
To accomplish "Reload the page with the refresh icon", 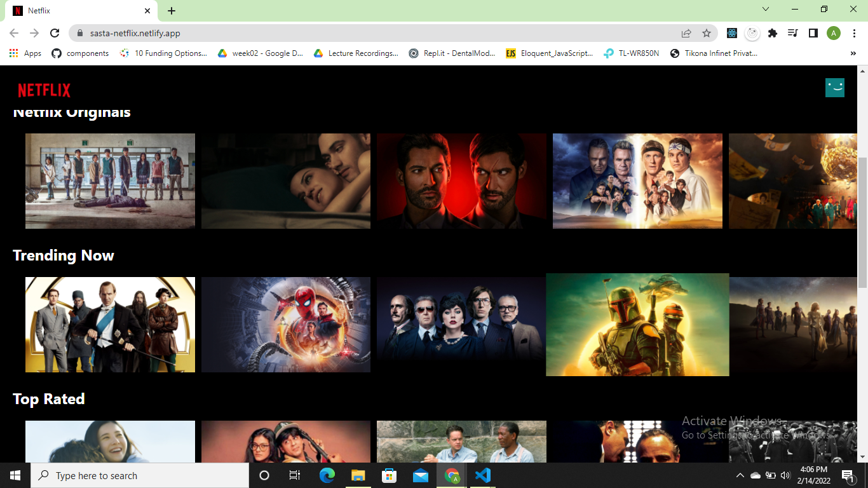I will pyautogui.click(x=55, y=33).
